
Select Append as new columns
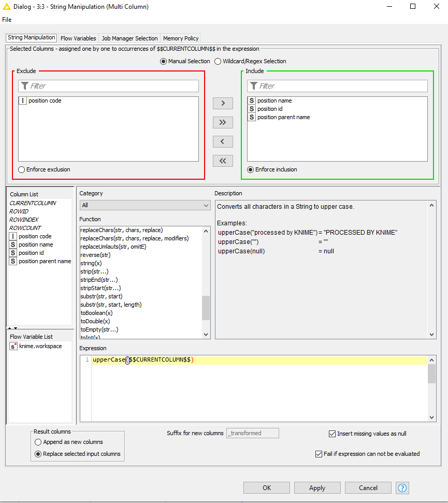(38, 442)
